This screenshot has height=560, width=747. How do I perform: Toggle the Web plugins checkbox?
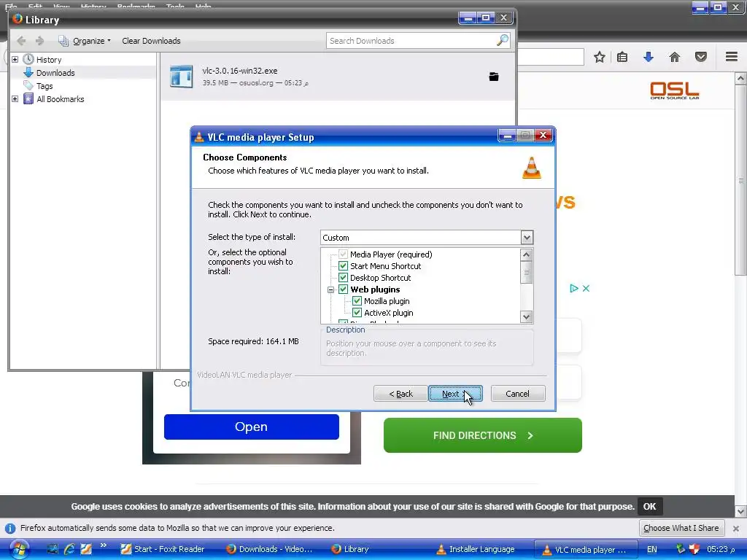(x=343, y=289)
